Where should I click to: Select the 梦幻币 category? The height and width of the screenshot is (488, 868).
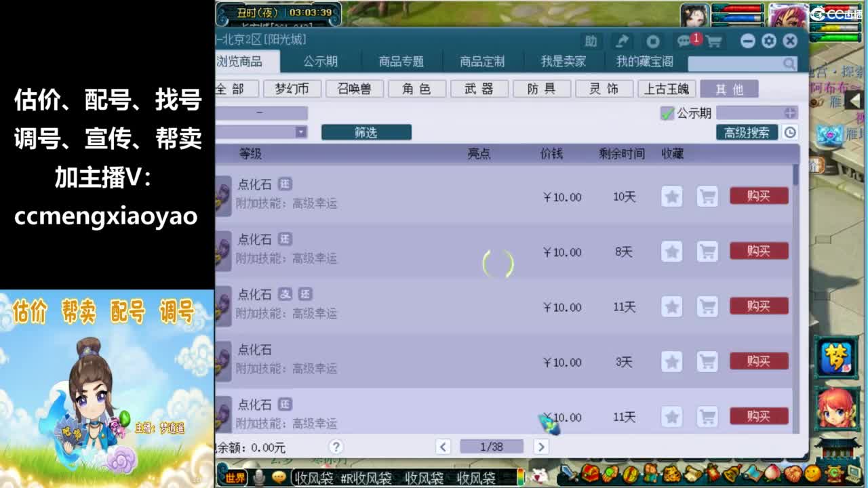[x=292, y=89]
